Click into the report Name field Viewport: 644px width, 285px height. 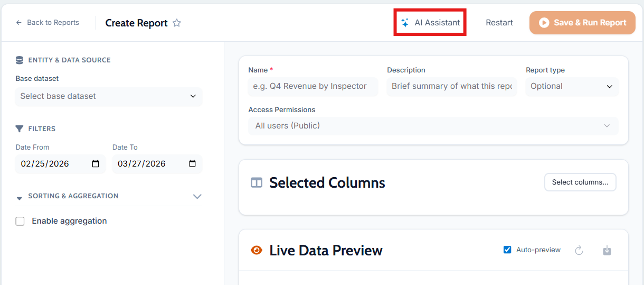pyautogui.click(x=313, y=86)
